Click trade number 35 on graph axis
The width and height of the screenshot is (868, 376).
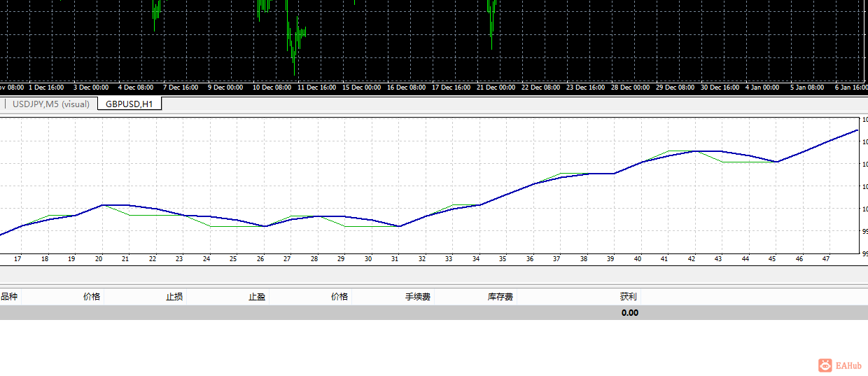coord(503,259)
